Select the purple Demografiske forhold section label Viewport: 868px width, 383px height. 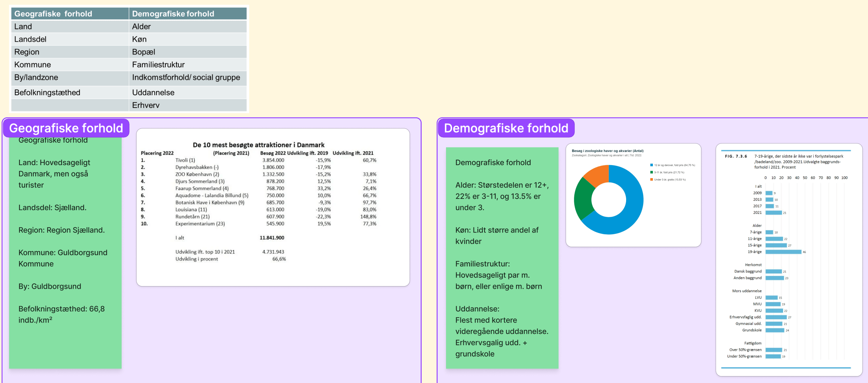tap(506, 128)
